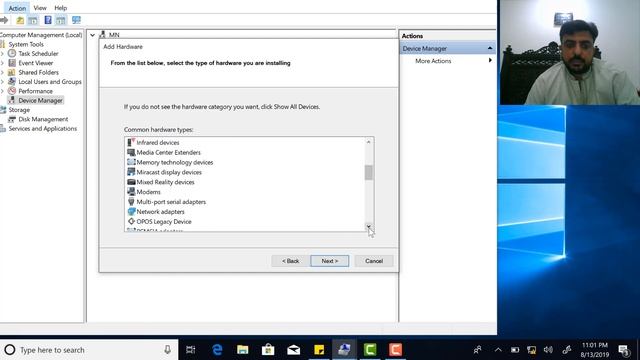This screenshot has height=360, width=640.
Task: Open Sticky Notes from the taskbar
Action: pyautogui.click(x=319, y=350)
